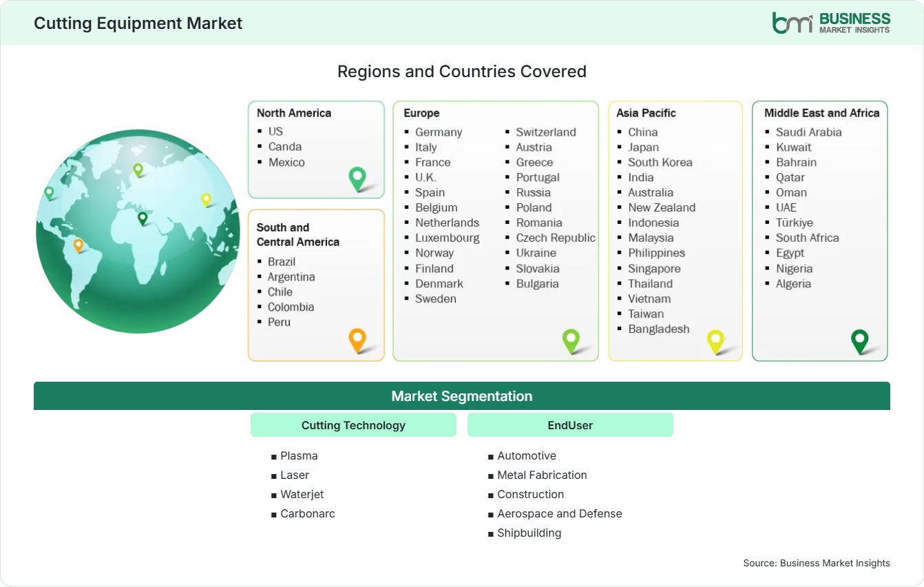Click the Regions and Countries Covered heading
This screenshot has height=587, width=924.
(462, 72)
